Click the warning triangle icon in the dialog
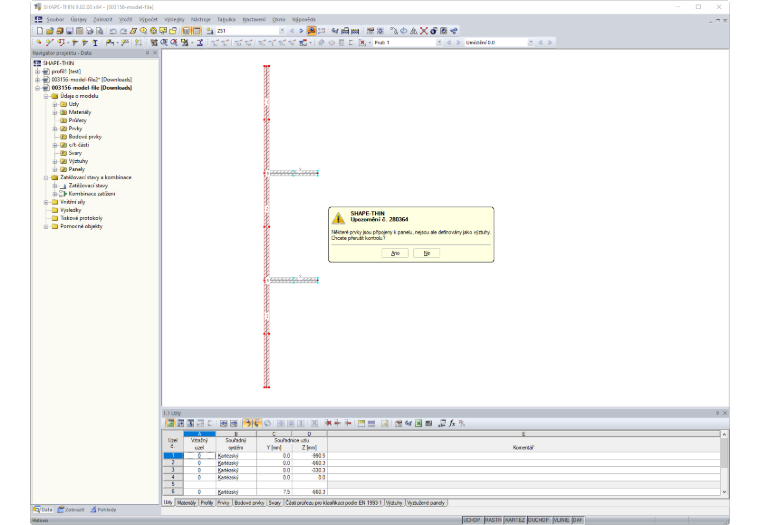 pyautogui.click(x=338, y=217)
